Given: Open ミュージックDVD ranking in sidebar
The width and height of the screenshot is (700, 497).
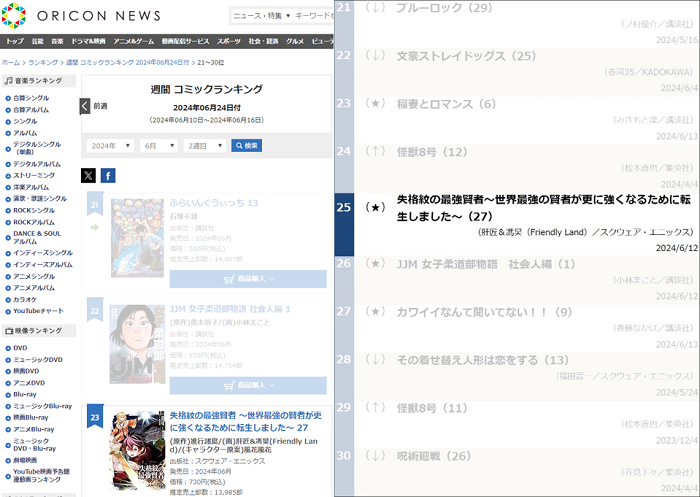Looking at the screenshot, I should 38,359.
